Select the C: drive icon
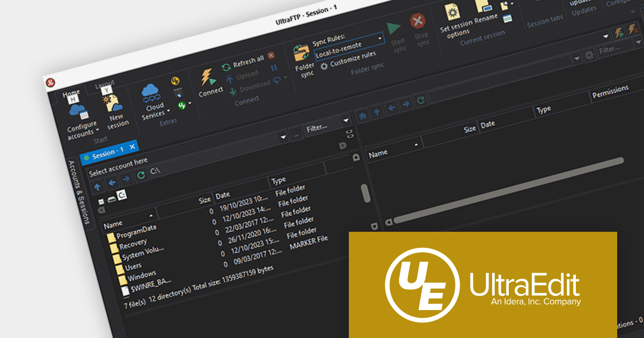The width and height of the screenshot is (644, 338). click(122, 196)
